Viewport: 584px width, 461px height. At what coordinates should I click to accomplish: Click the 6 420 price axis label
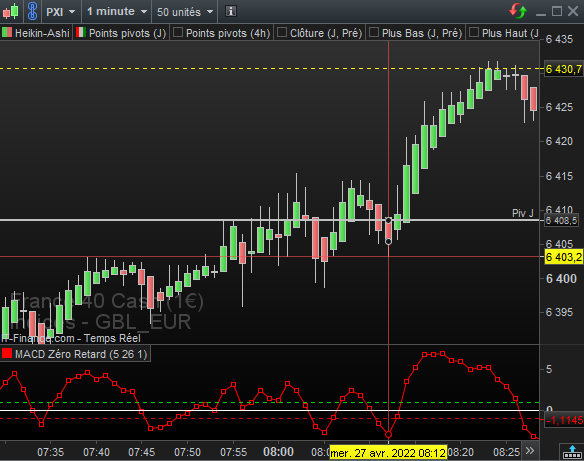pyautogui.click(x=559, y=142)
